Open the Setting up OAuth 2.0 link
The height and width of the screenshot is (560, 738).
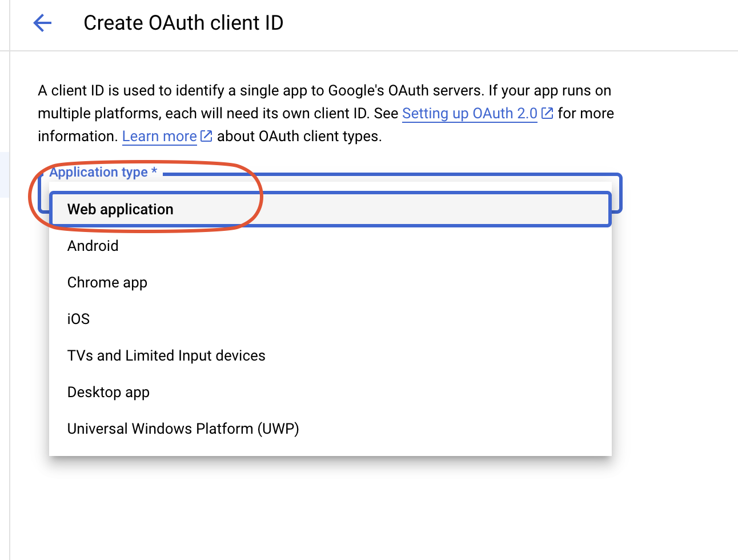pos(470,113)
